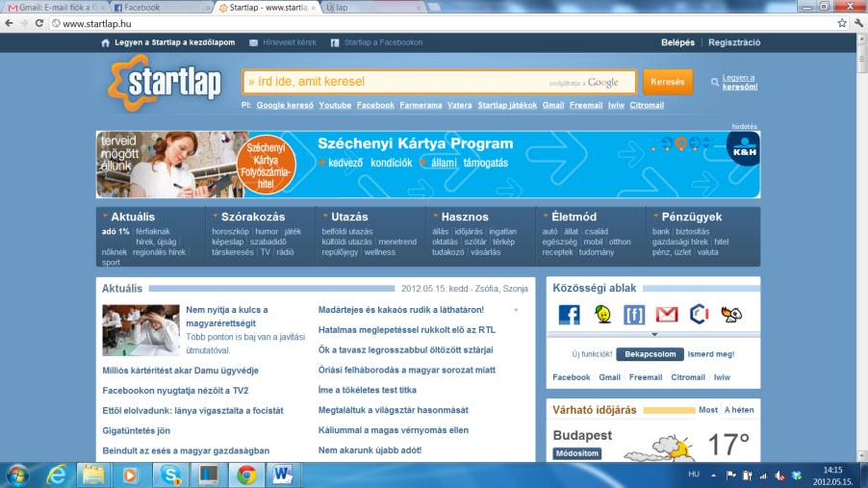Click the browser forward arrow

click(x=24, y=23)
